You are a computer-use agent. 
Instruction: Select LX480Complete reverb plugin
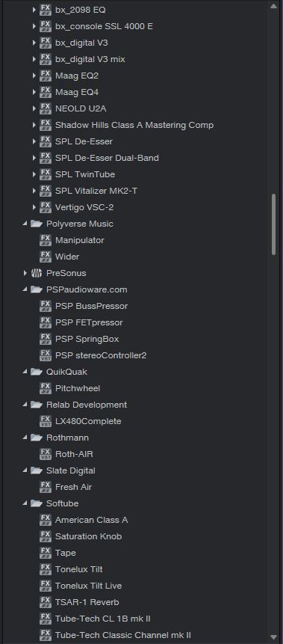coord(88,421)
